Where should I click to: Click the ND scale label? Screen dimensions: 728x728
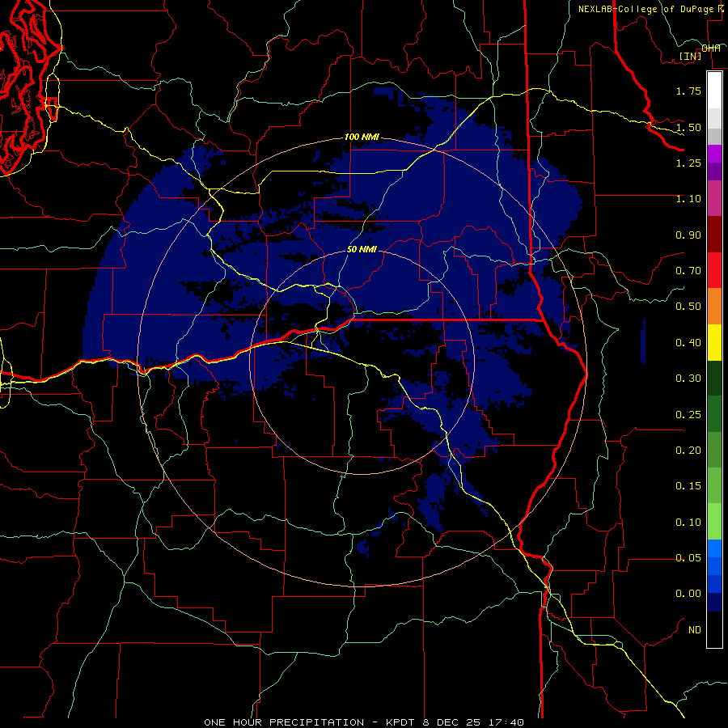click(695, 630)
